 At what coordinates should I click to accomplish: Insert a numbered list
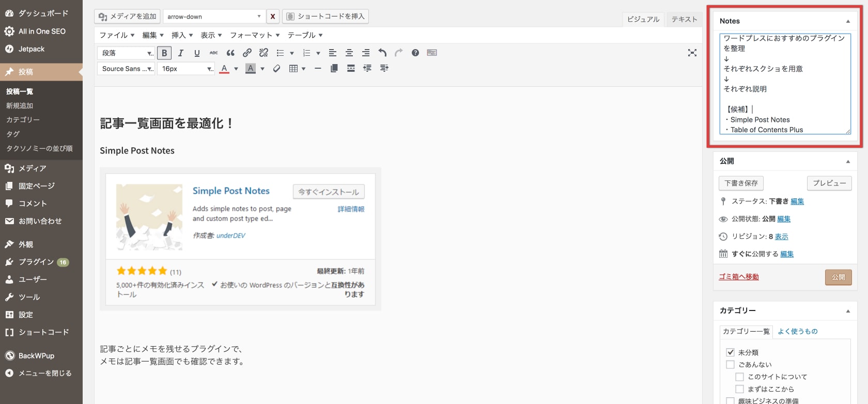pyautogui.click(x=306, y=53)
